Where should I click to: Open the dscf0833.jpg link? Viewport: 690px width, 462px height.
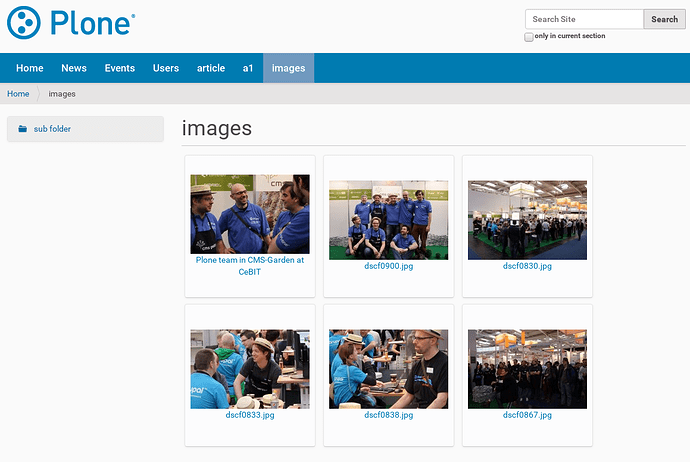[250, 415]
